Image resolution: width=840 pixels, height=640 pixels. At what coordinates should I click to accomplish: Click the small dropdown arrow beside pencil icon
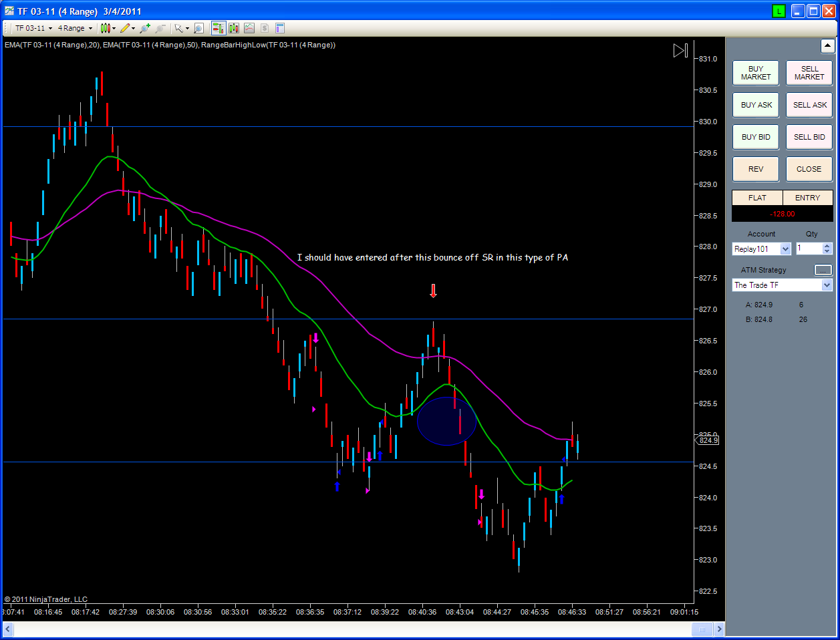pyautogui.click(x=134, y=28)
